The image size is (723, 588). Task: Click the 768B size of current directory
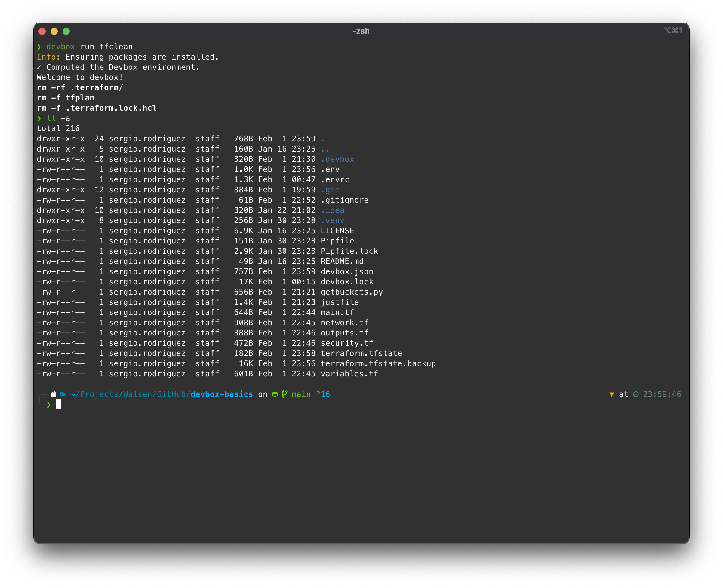(244, 139)
